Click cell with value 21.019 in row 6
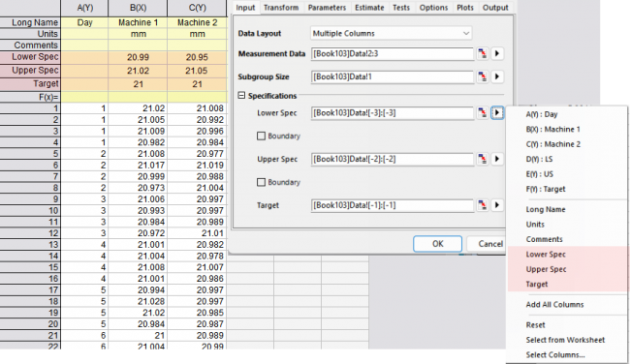 [197, 165]
